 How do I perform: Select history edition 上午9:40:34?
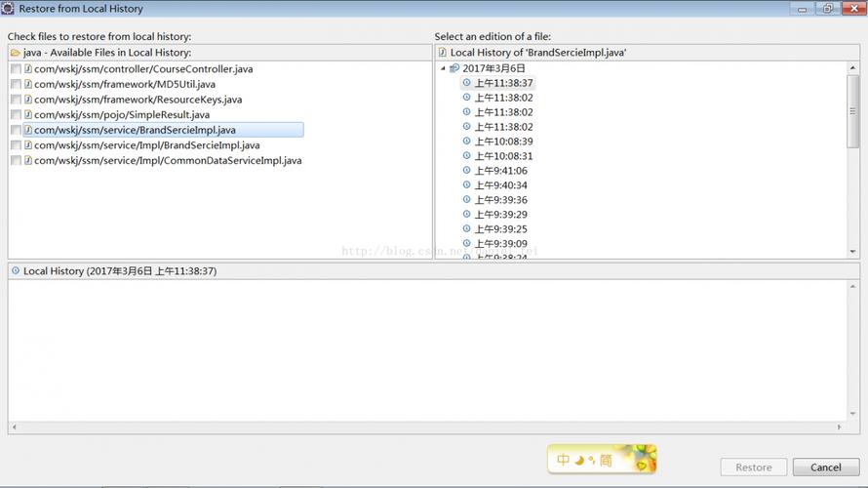pos(500,185)
